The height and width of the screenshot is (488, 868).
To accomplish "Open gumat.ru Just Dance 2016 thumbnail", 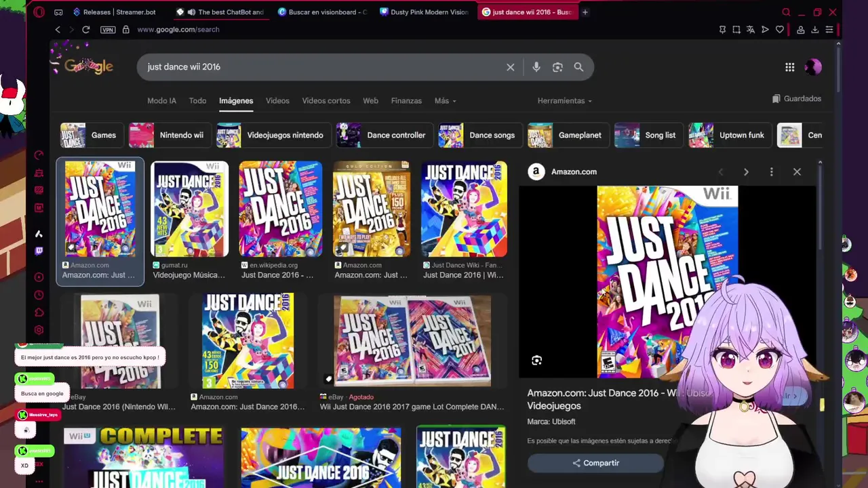I will [x=189, y=209].
